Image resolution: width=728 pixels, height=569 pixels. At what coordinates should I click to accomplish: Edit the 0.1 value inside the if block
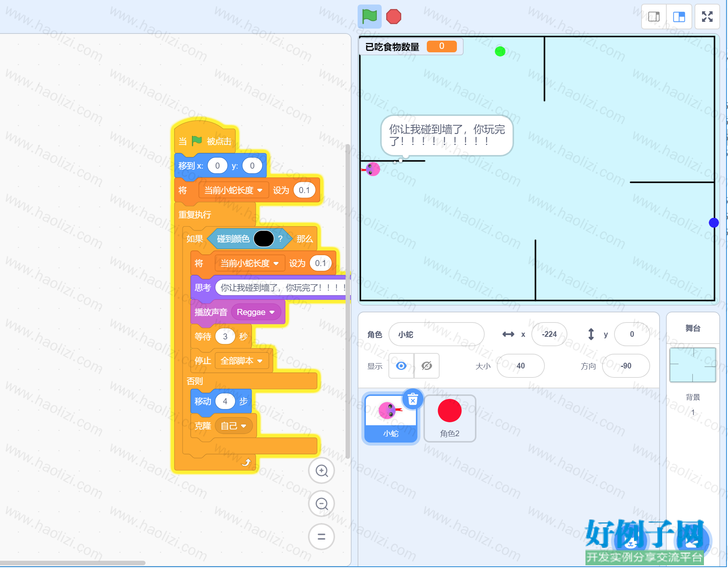[320, 263]
